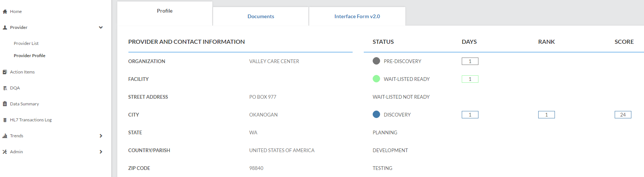This screenshot has width=644, height=177.
Task: Click the Action Items checklist icon
Action: pyautogui.click(x=5, y=72)
